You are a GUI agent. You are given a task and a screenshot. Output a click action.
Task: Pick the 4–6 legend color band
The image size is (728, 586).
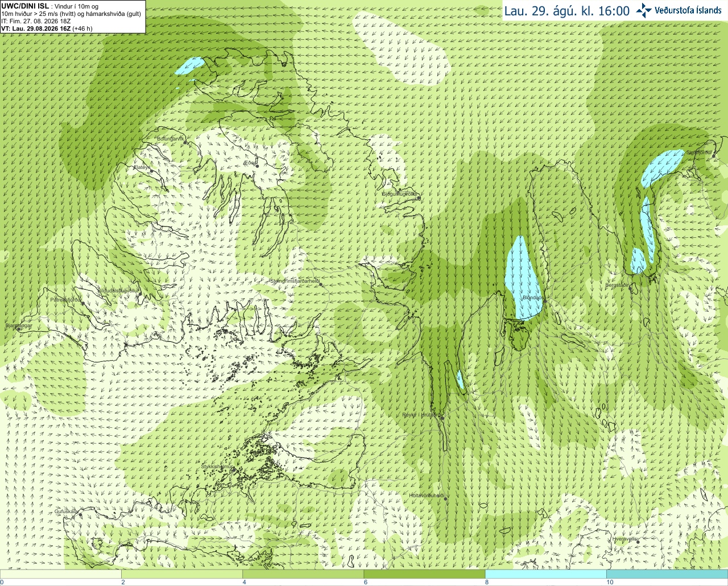(x=303, y=574)
